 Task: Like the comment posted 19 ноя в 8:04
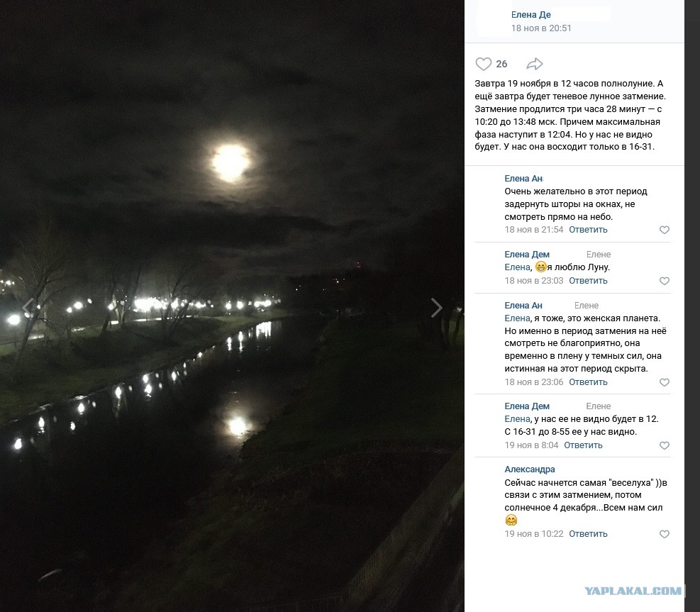pos(665,445)
